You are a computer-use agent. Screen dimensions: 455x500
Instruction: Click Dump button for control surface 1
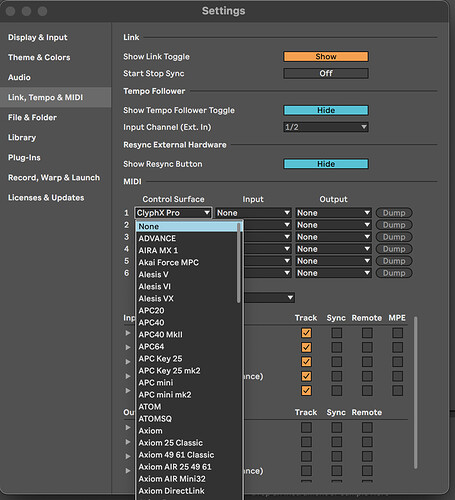coord(394,213)
